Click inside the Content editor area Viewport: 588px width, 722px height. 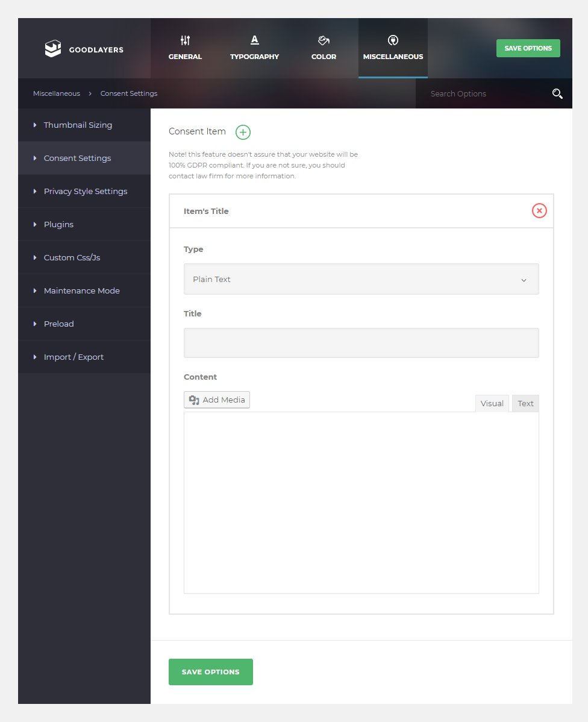[x=361, y=503]
